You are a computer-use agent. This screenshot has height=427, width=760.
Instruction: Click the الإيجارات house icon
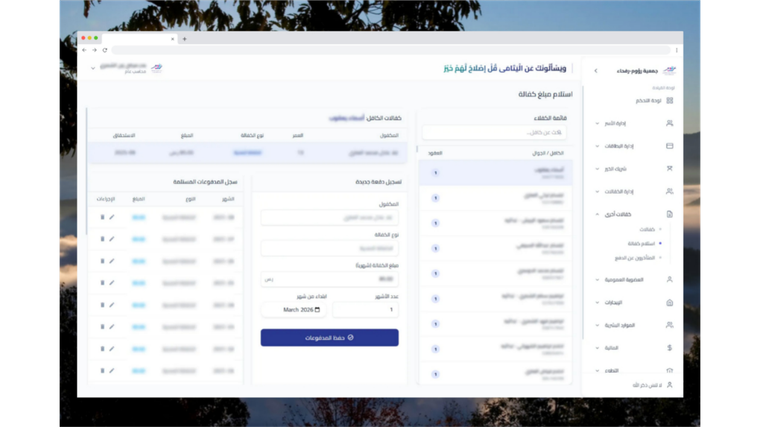tap(669, 302)
